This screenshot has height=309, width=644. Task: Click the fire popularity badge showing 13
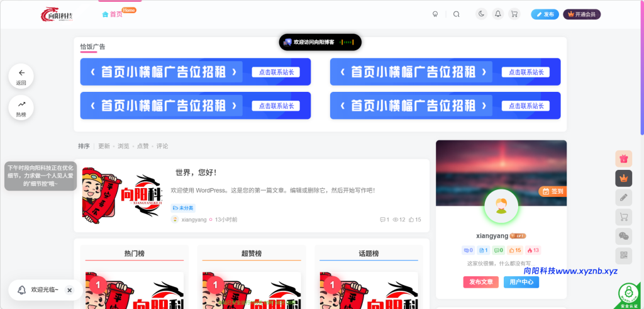[x=533, y=250]
